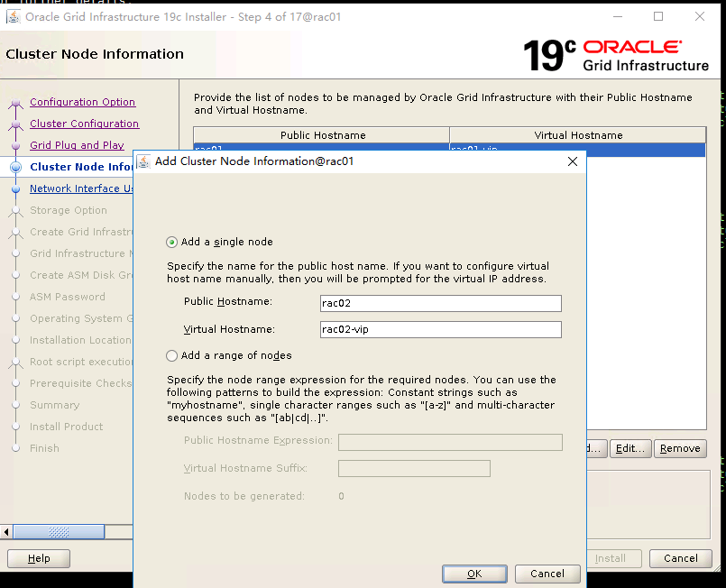Click the Public Hostname field containing rac02
The width and height of the screenshot is (726, 588).
click(440, 303)
